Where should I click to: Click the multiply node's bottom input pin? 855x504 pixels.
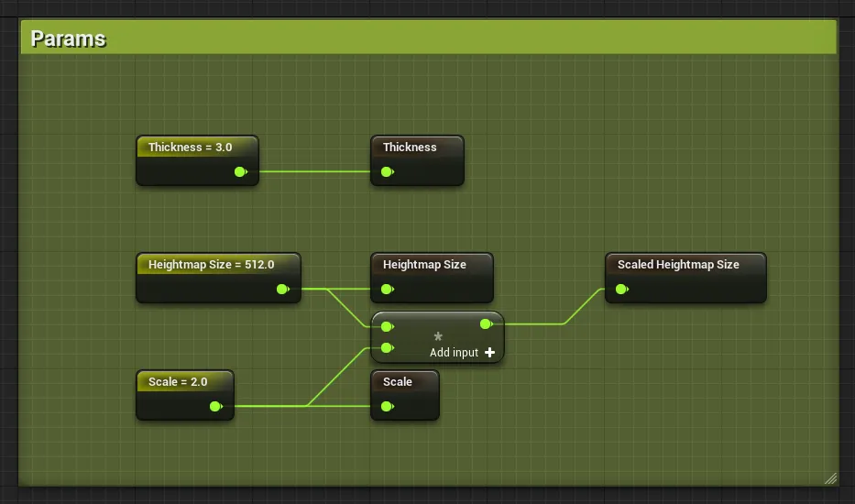coord(387,347)
